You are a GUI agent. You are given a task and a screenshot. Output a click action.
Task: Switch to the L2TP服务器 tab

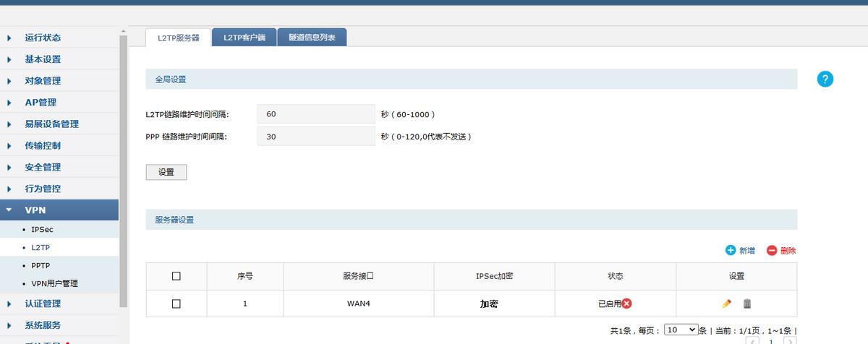click(178, 38)
